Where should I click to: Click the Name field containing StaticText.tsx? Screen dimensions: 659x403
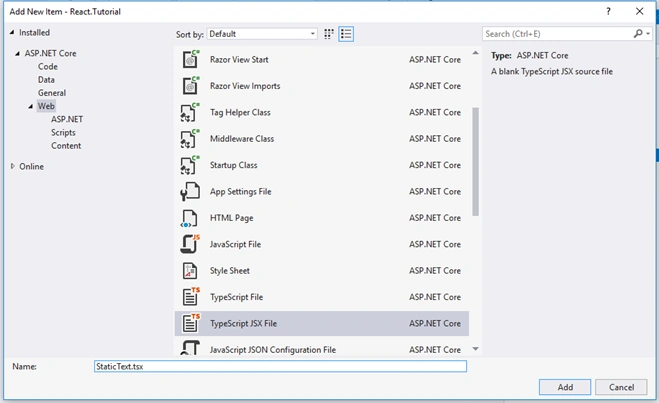tap(280, 366)
